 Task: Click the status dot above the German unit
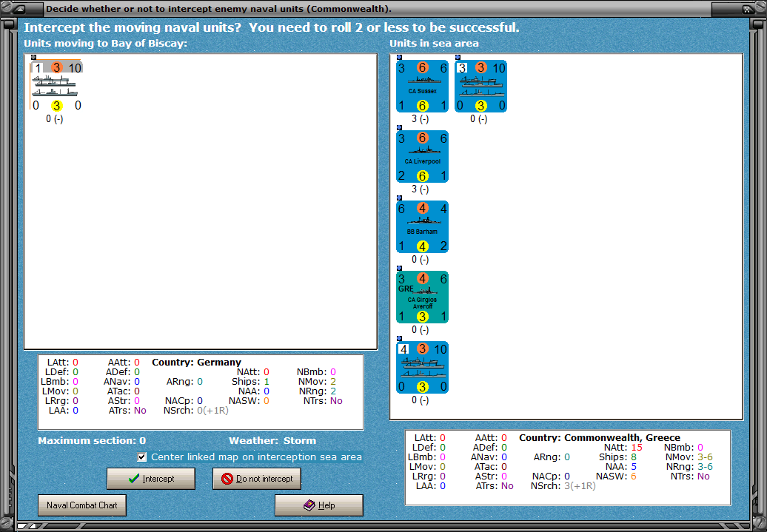(x=33, y=57)
